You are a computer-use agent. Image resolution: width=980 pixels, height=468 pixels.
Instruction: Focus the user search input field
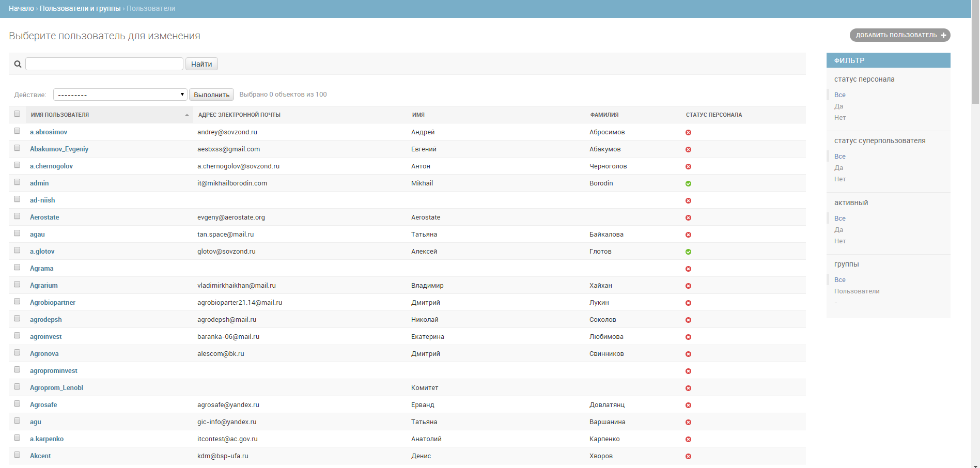pyautogui.click(x=104, y=64)
